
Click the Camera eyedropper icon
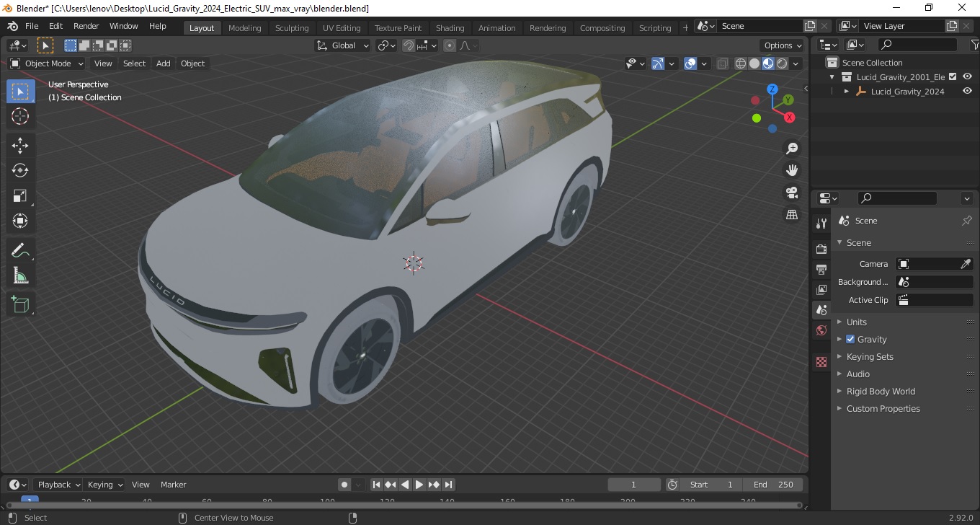966,264
